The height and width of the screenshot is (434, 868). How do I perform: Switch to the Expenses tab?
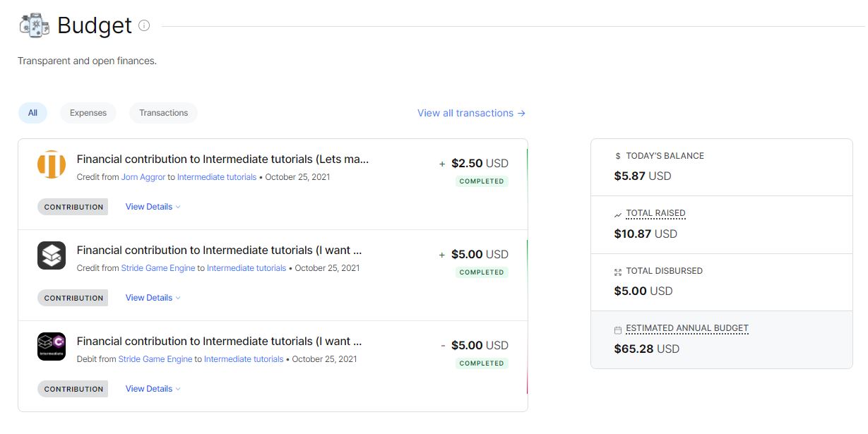point(88,113)
